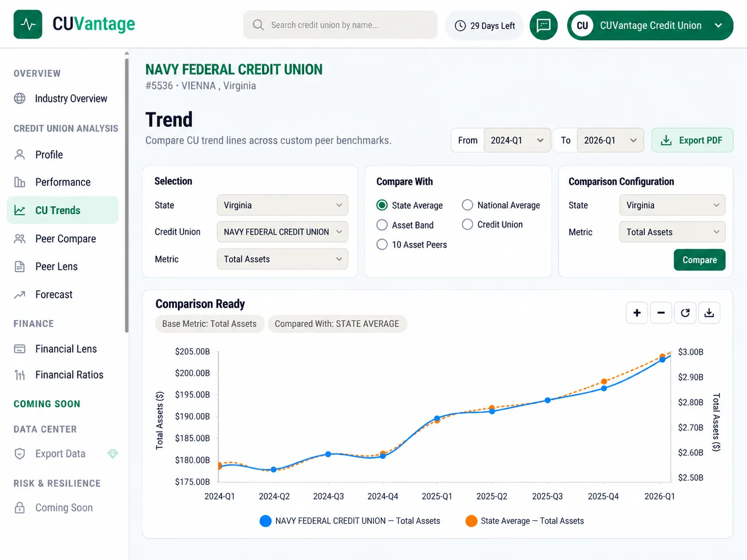Click the Coming Soon sidebar item

(x=63, y=508)
